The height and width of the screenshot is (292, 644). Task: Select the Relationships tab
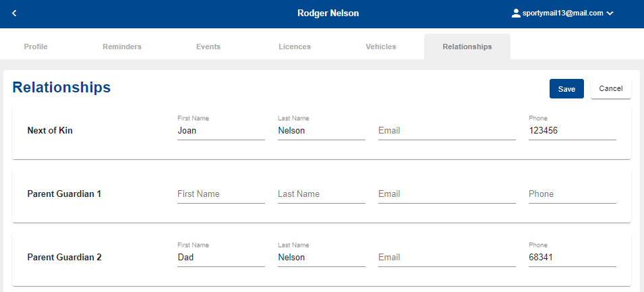467,47
